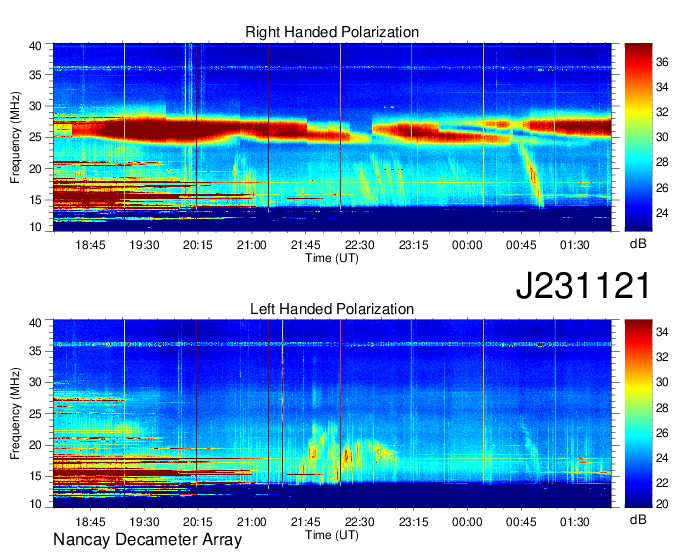Viewport: 680px width, 552px height.
Task: Click the Frequency (MHz) label of the right-handed plot
Action: pyautogui.click(x=15, y=137)
